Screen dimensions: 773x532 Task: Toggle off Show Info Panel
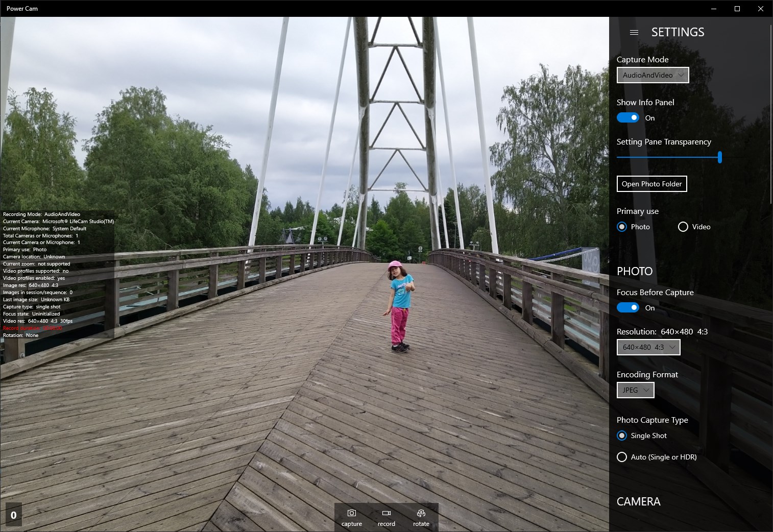pyautogui.click(x=627, y=117)
